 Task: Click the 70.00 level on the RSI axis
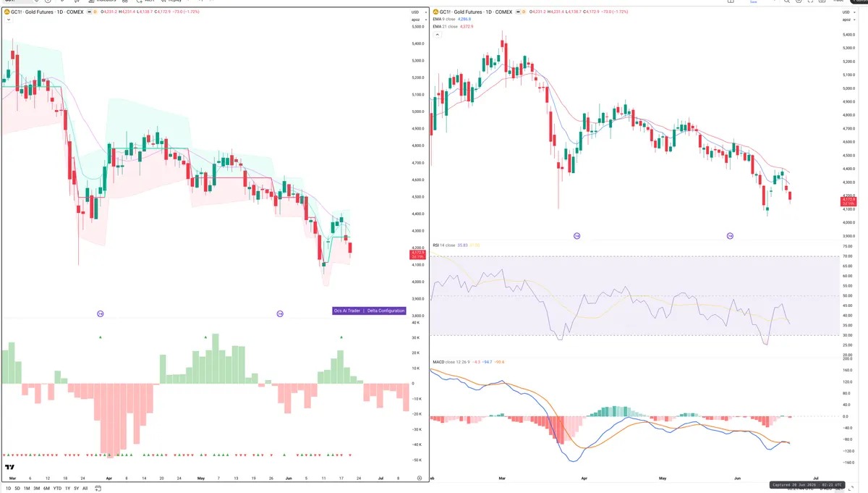coord(849,256)
